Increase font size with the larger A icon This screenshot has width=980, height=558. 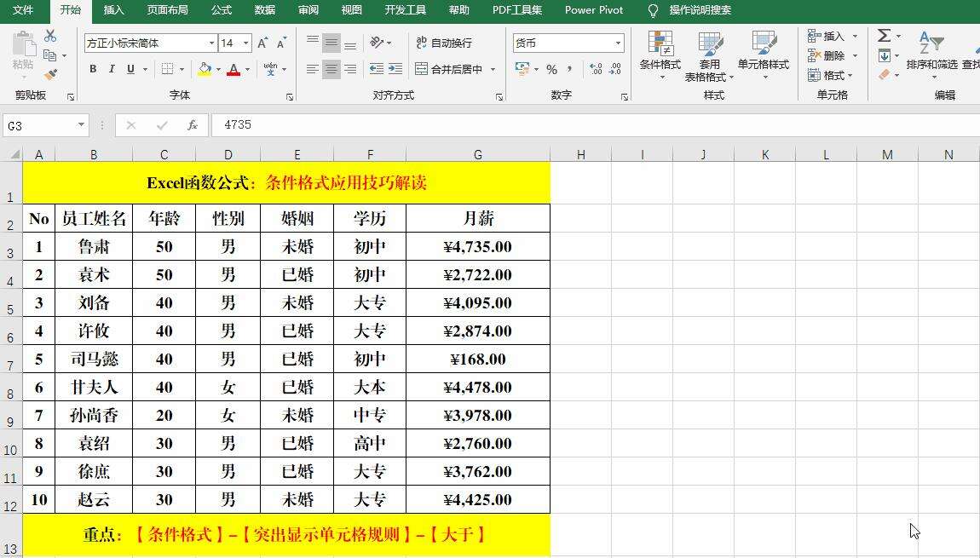263,43
